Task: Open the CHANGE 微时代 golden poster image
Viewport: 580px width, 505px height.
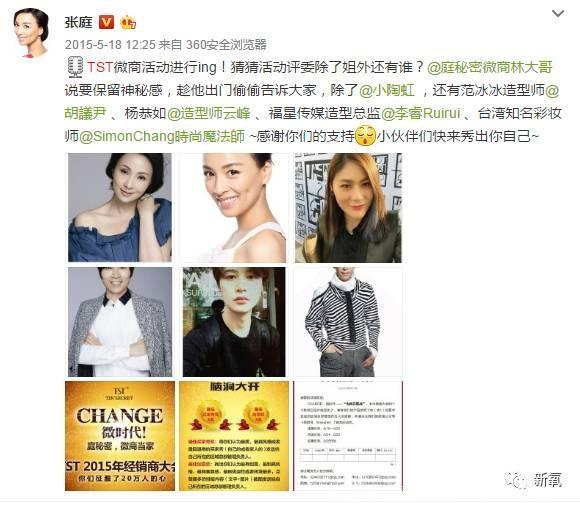Action: 120,436
